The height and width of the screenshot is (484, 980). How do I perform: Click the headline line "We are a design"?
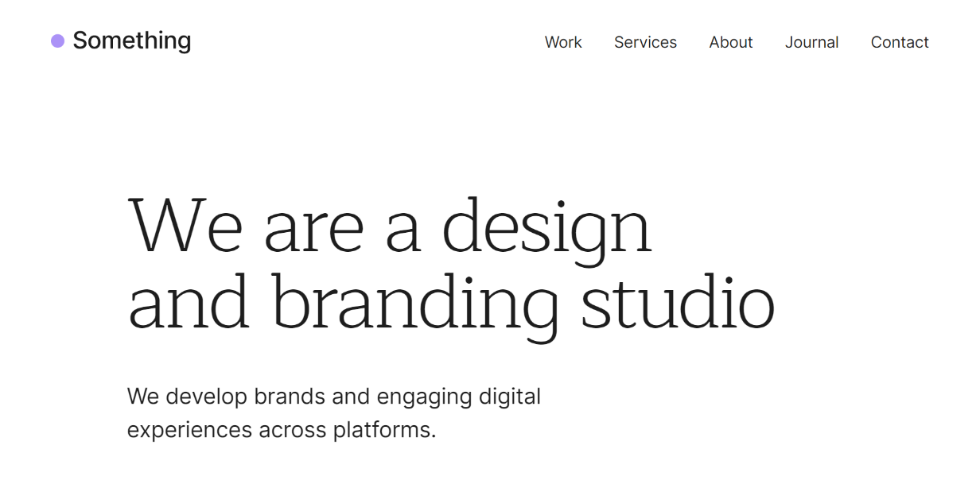click(x=390, y=226)
